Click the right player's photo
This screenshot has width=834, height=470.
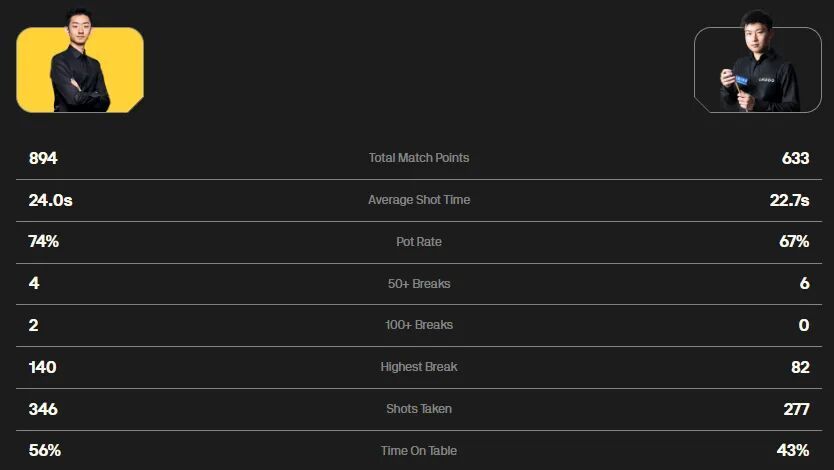click(757, 69)
